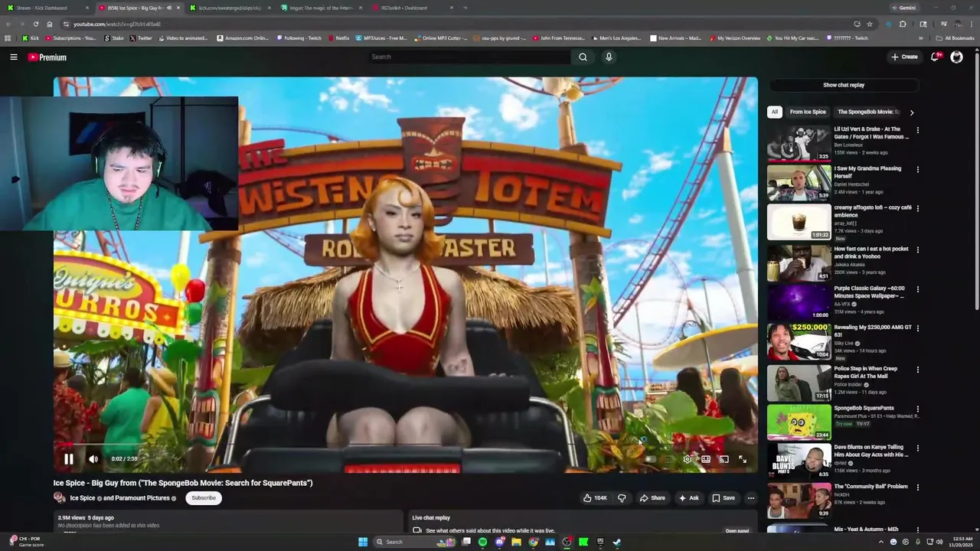The image size is (980, 551).
Task: Focus the YouTube search input field
Action: coord(469,57)
